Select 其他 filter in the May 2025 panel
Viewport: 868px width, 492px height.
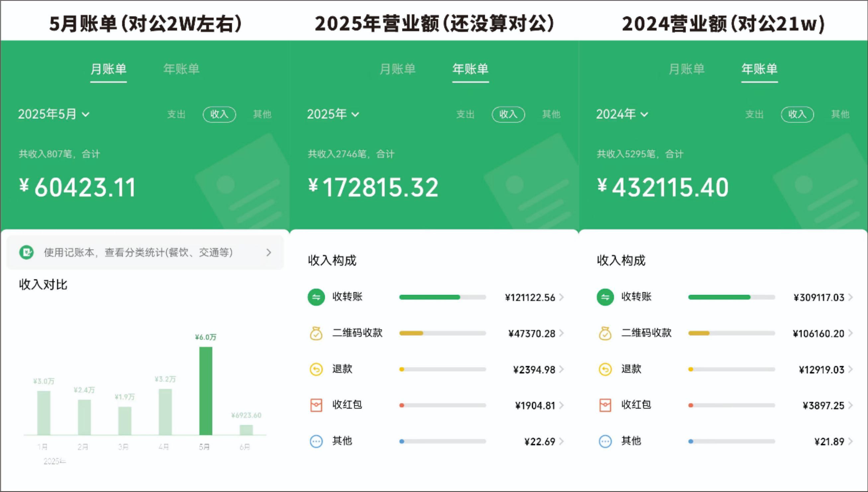click(x=262, y=114)
